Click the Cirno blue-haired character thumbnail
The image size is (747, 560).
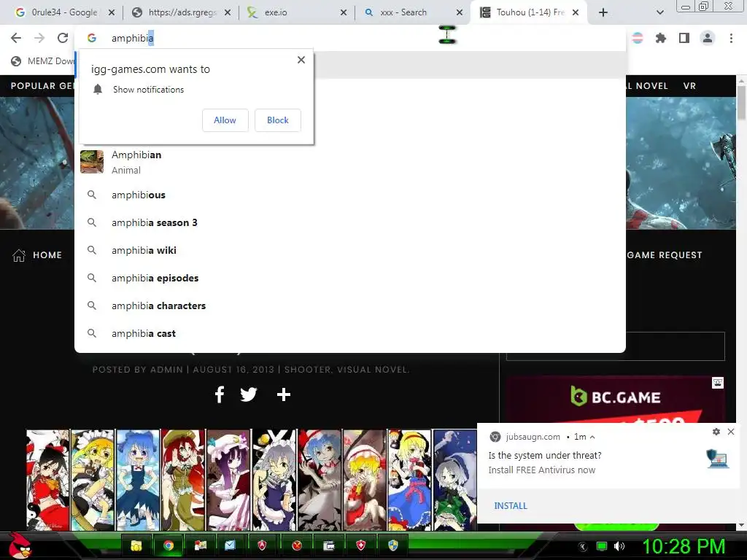138,480
